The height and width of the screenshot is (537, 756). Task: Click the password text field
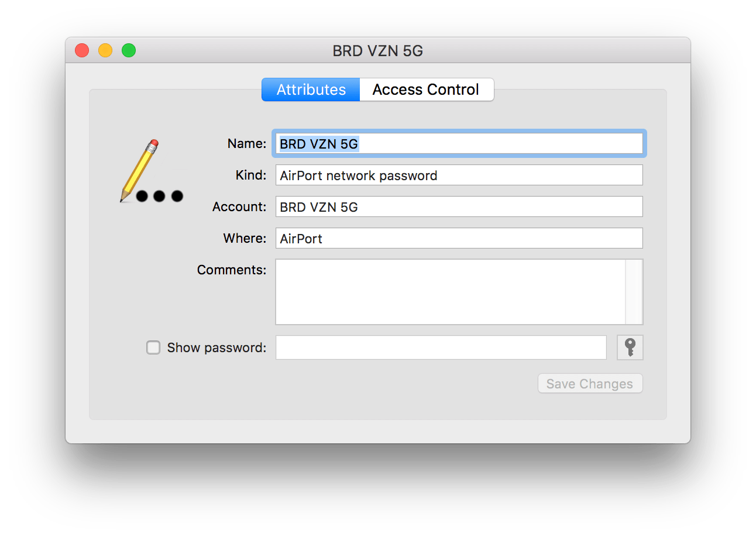point(441,347)
